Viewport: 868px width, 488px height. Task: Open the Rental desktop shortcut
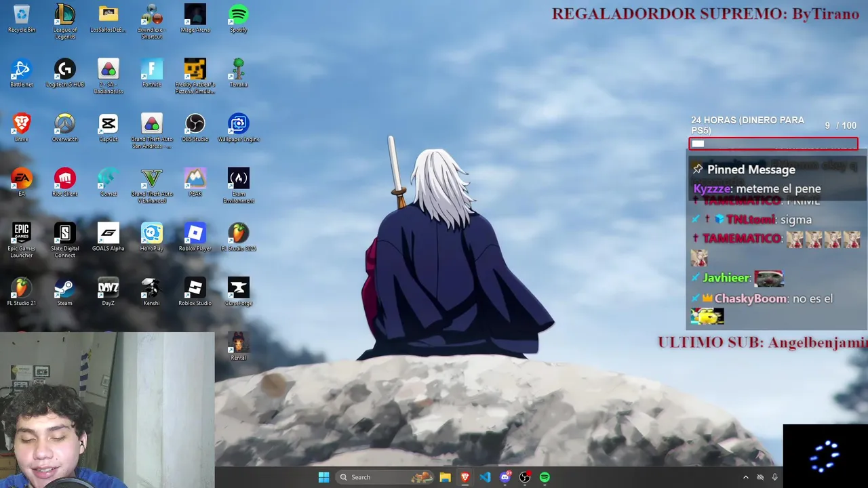click(239, 347)
